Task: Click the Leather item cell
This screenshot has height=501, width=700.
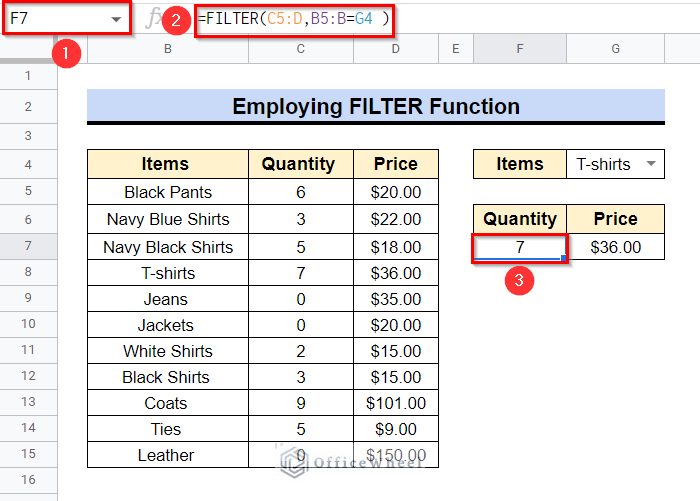Action: pyautogui.click(x=167, y=455)
